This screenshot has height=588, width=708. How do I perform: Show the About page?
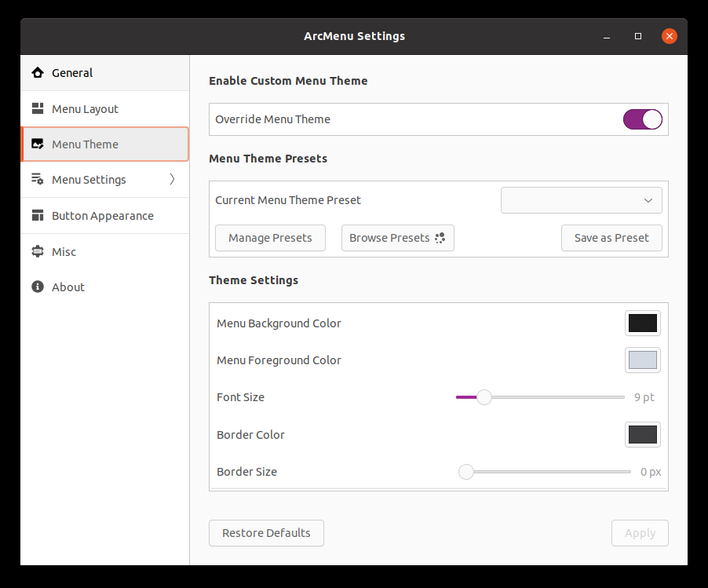[x=104, y=287]
